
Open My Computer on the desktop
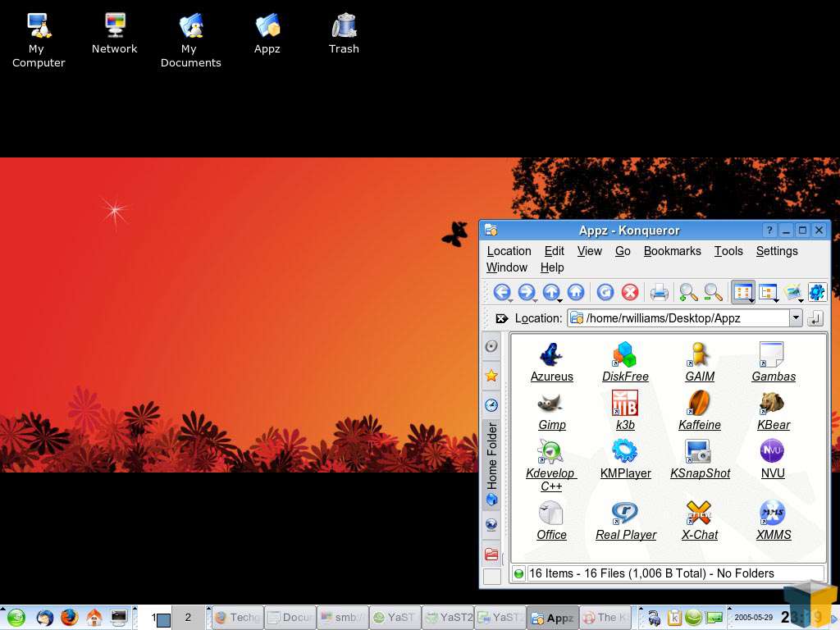click(x=39, y=41)
